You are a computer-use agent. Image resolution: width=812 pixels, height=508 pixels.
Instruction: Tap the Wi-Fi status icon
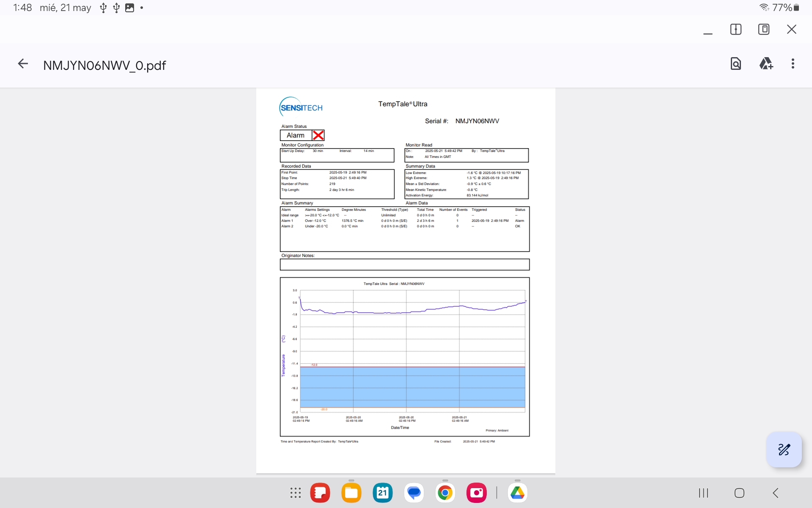click(764, 7)
